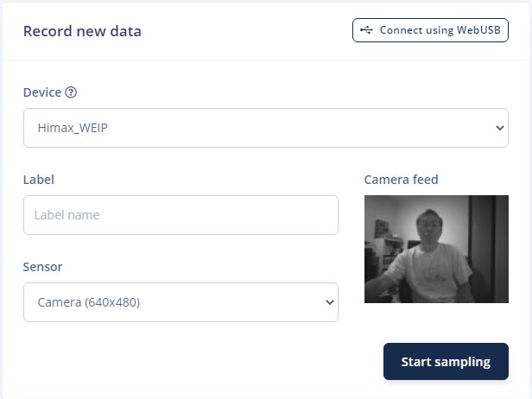
Task: Click the "Label name" placeholder text
Action: (66, 215)
